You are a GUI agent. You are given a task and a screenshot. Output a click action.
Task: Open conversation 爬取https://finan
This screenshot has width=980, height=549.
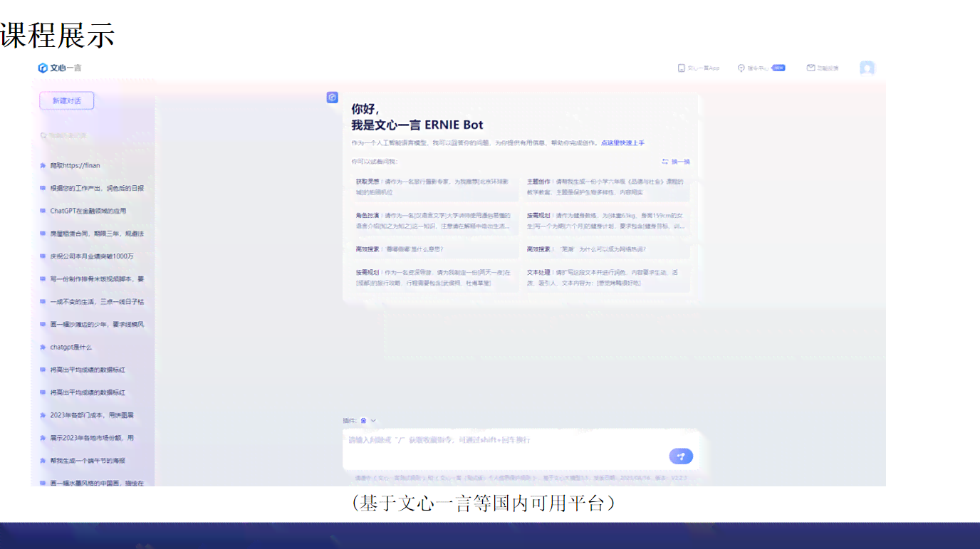tap(75, 165)
